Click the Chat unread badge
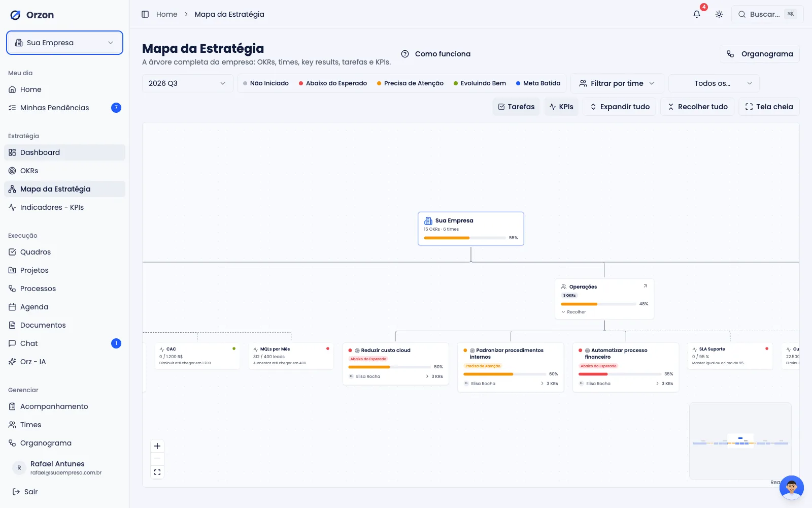Screen dimensions: 812x508 click(x=116, y=343)
